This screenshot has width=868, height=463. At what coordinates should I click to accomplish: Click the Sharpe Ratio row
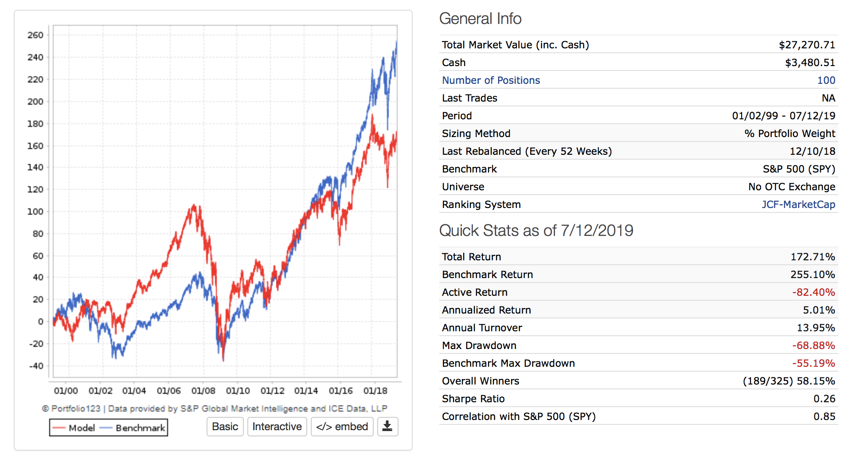pos(473,399)
